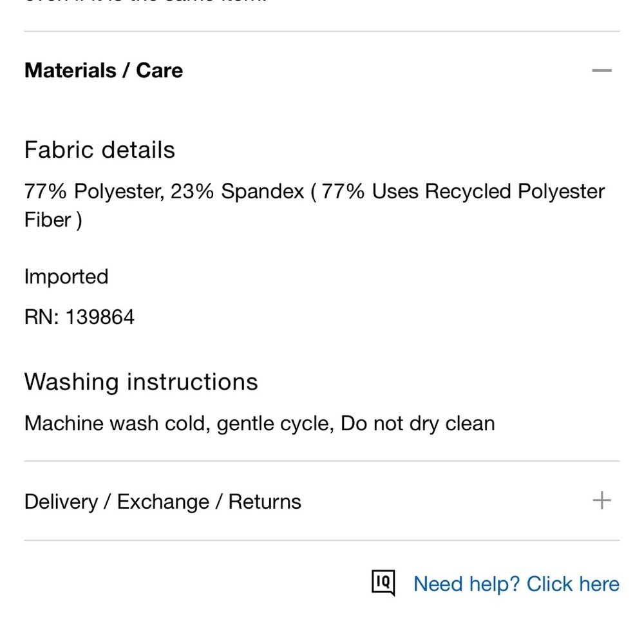Follow the "Need help? Click here" link

point(516,584)
